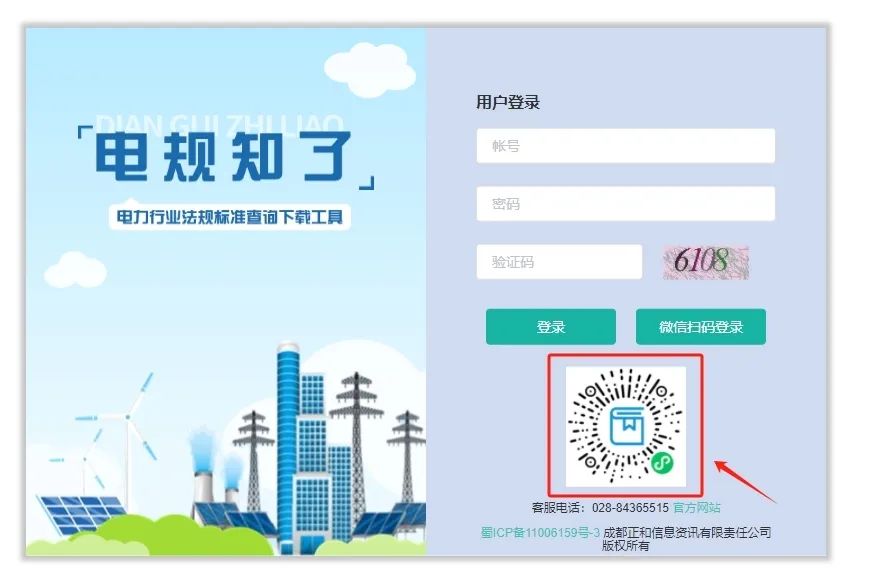Click the 电力行业法规标准查询下载工具 banner
Screen dimensions: 880x588
(230, 217)
